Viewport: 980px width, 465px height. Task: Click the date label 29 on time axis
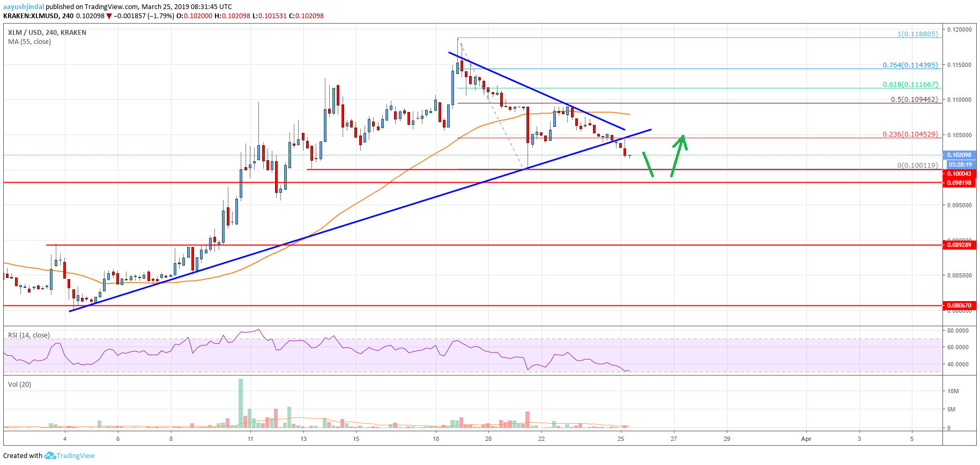coord(727,439)
